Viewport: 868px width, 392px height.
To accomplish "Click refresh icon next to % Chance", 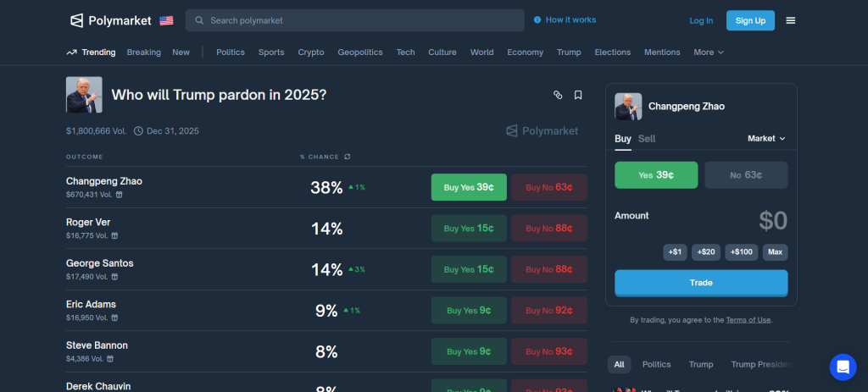I will pos(347,157).
